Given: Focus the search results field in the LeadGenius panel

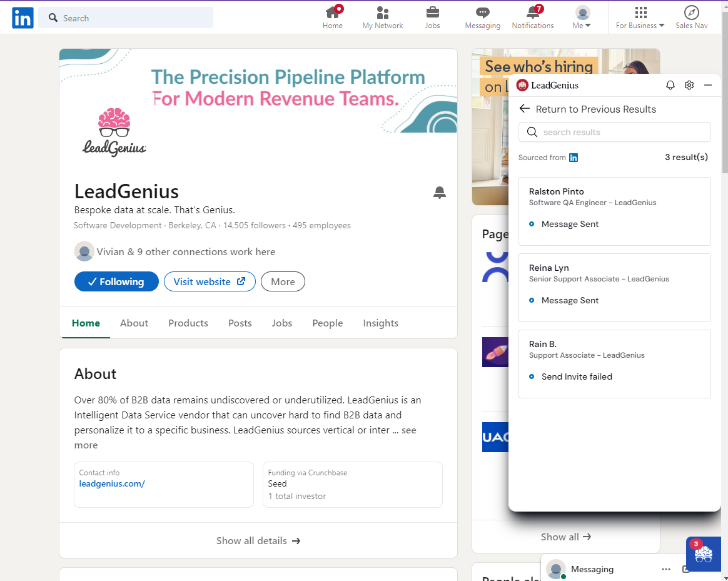Looking at the screenshot, I should pyautogui.click(x=614, y=132).
